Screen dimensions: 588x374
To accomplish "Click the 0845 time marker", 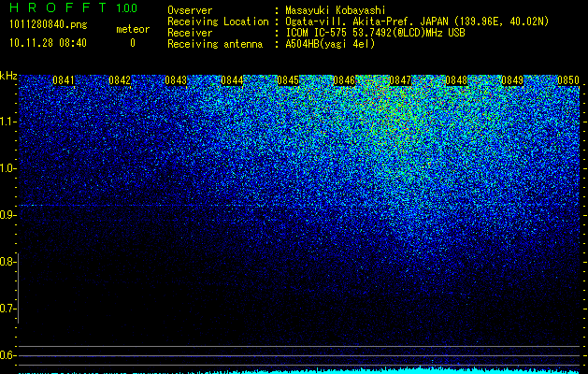I will (x=288, y=80).
